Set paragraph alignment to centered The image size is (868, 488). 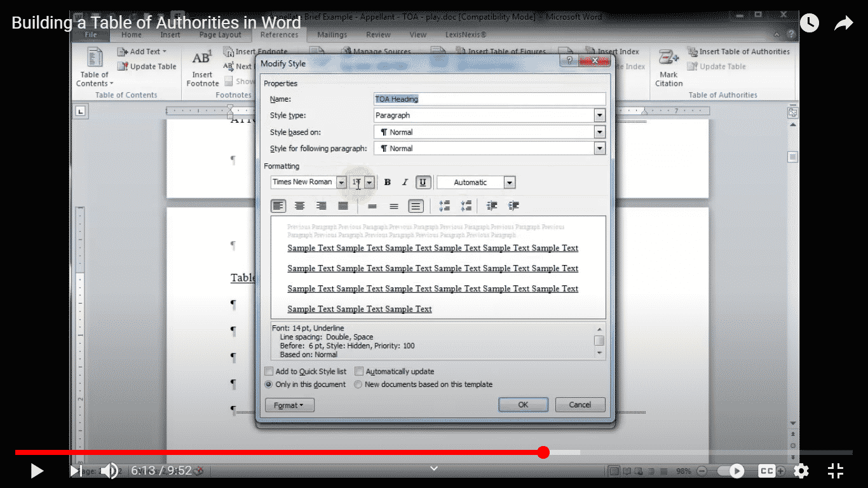[299, 205]
